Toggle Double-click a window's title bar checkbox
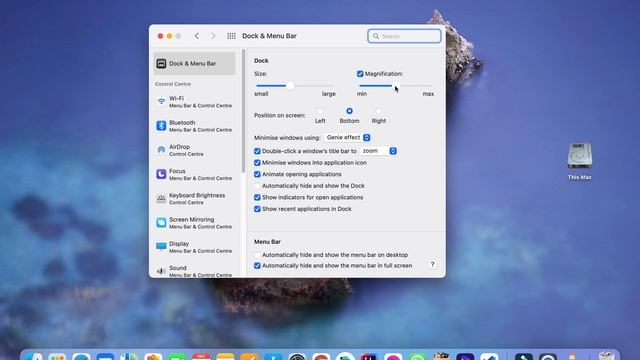 tap(257, 151)
